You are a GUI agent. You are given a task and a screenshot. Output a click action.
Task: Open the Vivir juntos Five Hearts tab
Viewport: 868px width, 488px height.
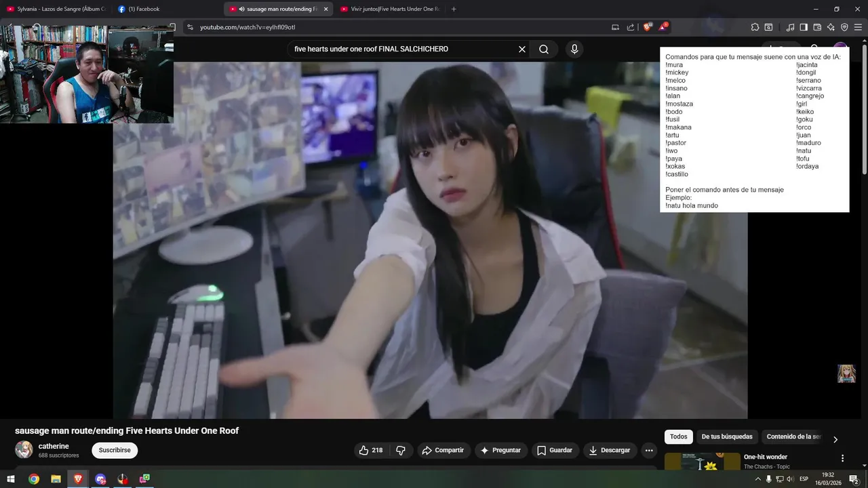tap(390, 9)
